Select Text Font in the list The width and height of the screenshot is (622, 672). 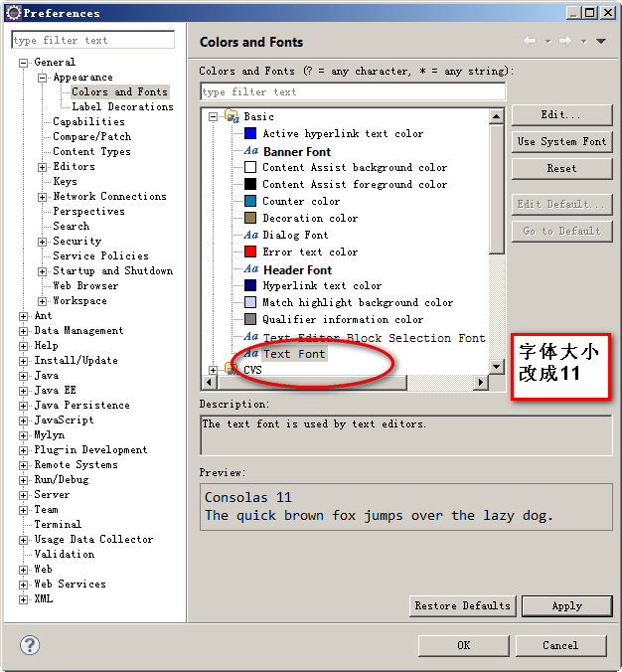tap(293, 354)
